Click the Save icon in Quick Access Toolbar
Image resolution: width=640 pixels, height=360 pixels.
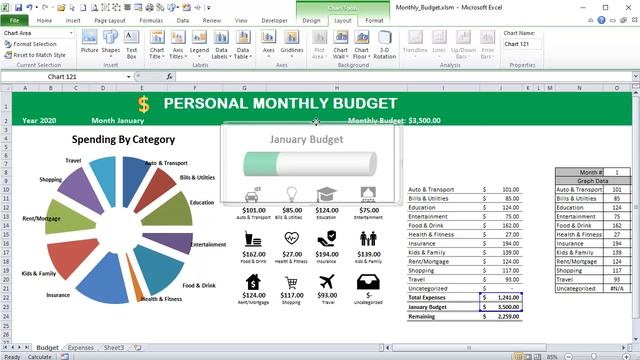point(18,7)
